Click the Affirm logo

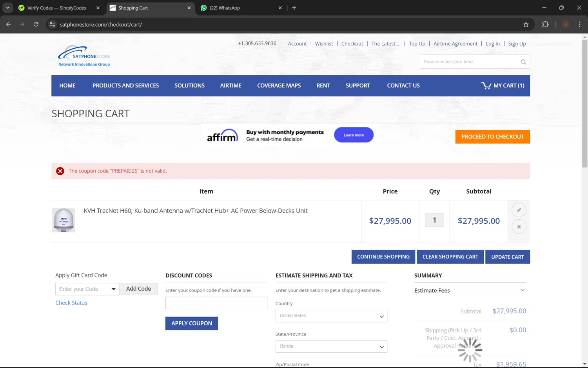point(222,136)
